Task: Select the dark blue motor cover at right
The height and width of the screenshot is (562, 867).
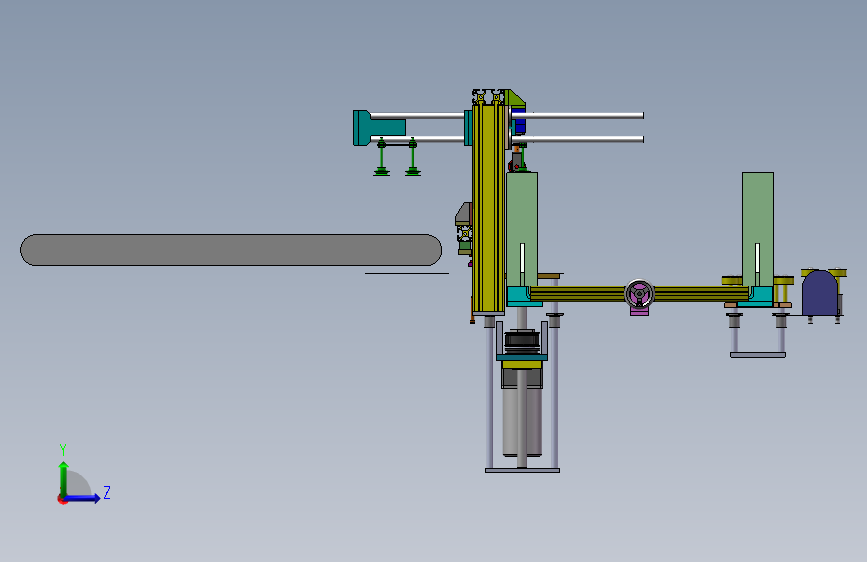Action: coord(819,293)
